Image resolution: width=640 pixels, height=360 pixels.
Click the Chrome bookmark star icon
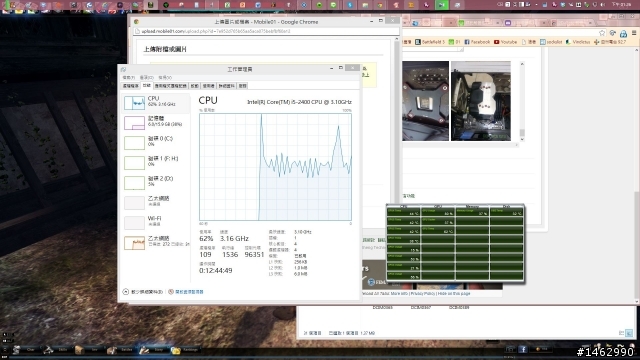[x=602, y=33]
